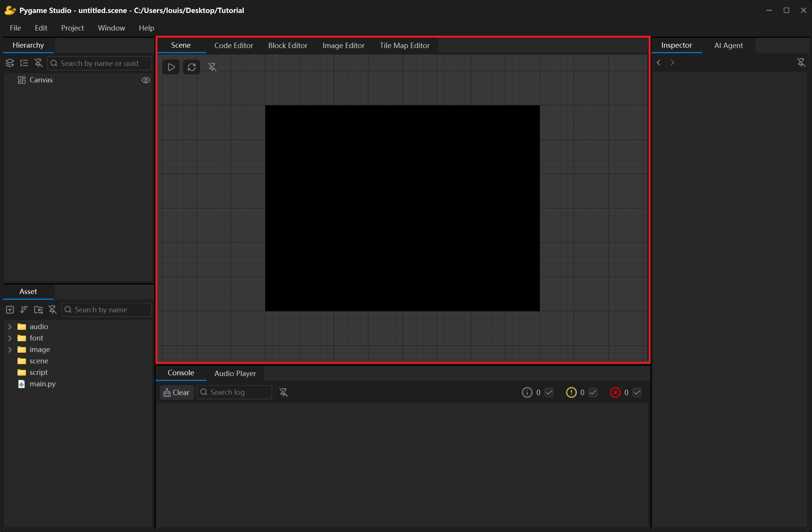Click the pin icon in Scene toolbar

click(x=212, y=67)
